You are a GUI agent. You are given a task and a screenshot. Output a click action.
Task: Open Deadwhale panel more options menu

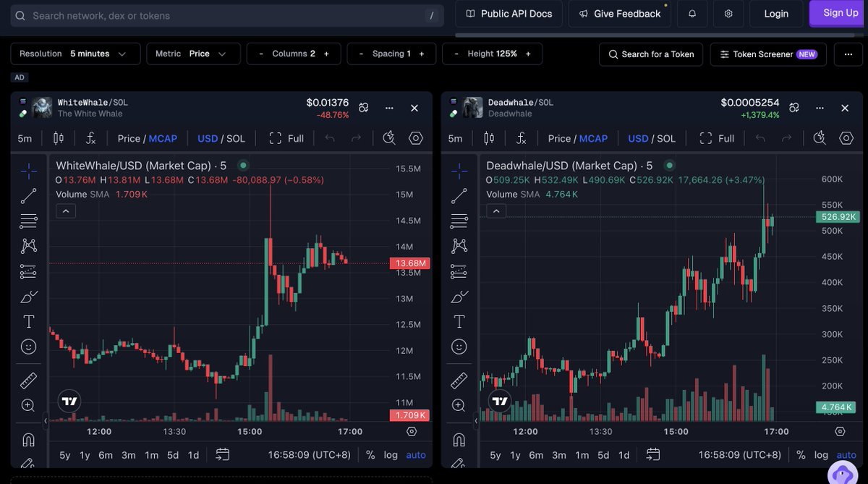[x=820, y=108]
